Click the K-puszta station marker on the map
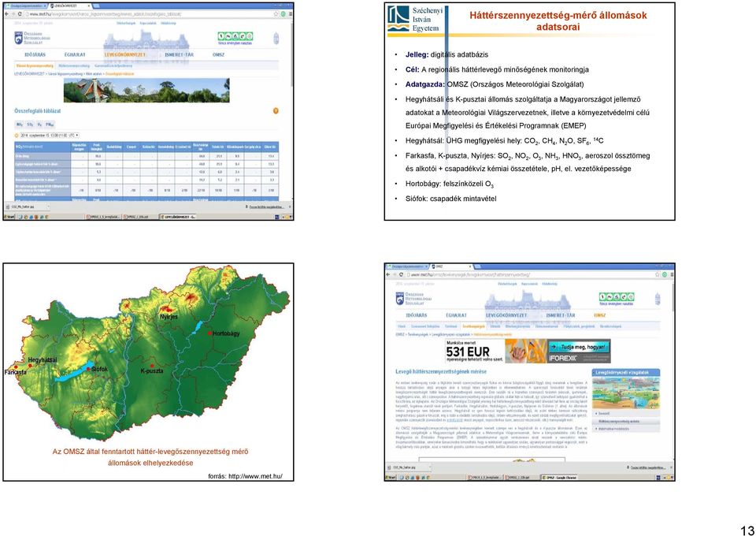The width and height of the screenshot is (756, 536). tap(152, 365)
